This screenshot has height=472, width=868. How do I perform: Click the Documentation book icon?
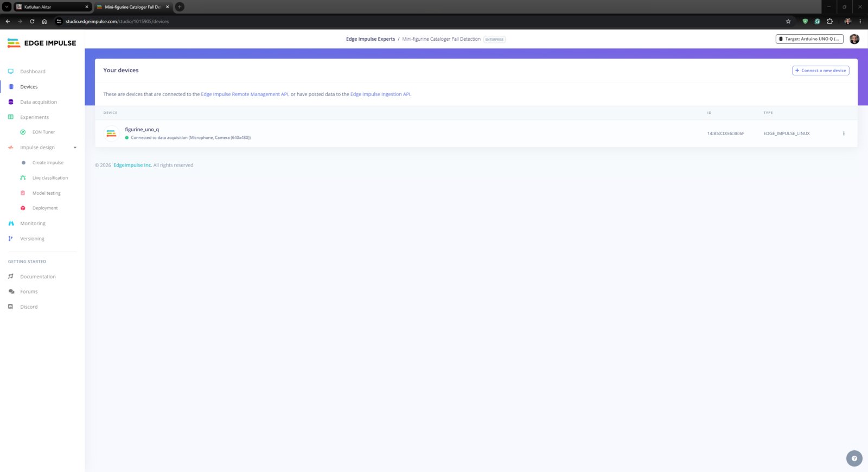coord(11,277)
